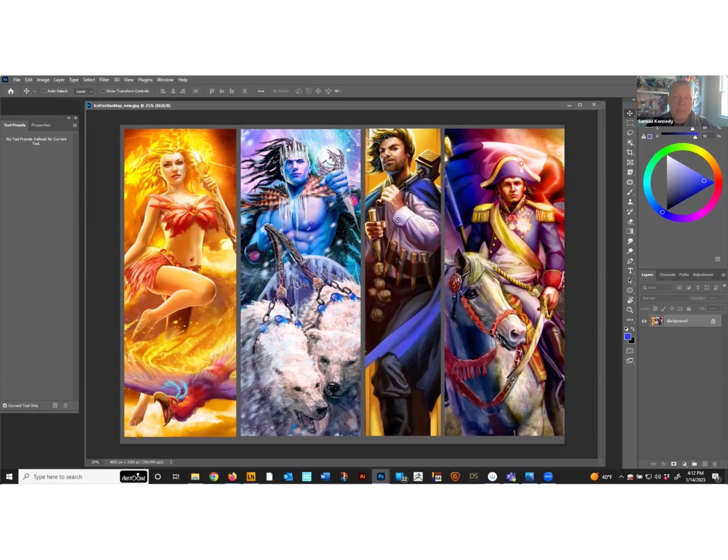
Task: Select the Eraser tool
Action: click(x=629, y=220)
